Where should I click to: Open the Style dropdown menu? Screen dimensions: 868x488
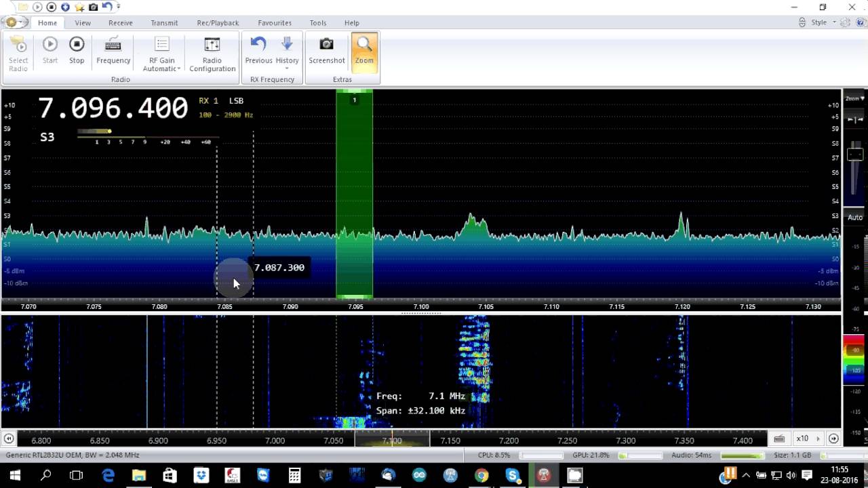823,22
